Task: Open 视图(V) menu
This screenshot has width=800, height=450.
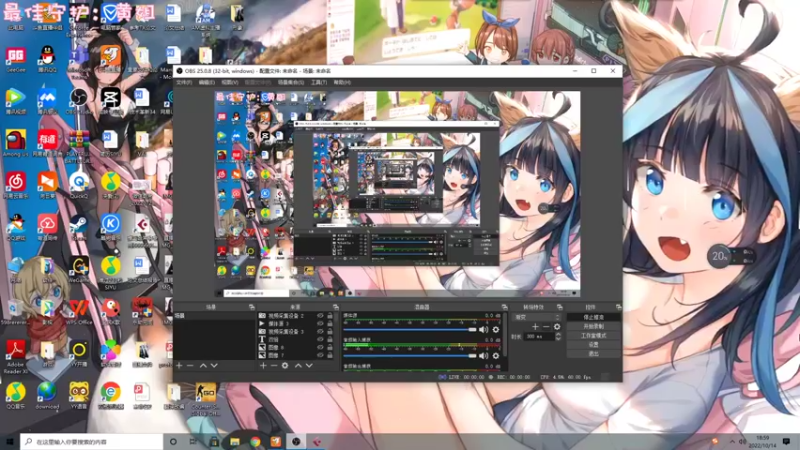Action: click(x=230, y=82)
